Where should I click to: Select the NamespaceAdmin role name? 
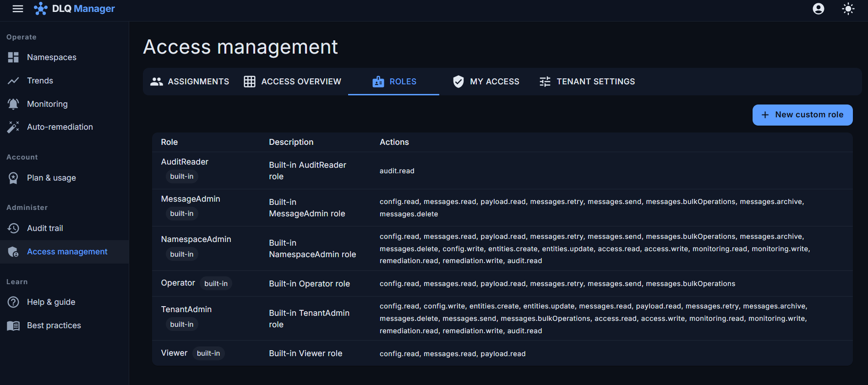196,239
